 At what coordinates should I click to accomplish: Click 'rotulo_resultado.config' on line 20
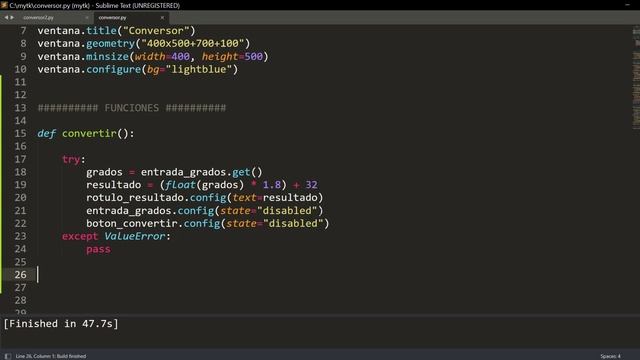coord(156,198)
